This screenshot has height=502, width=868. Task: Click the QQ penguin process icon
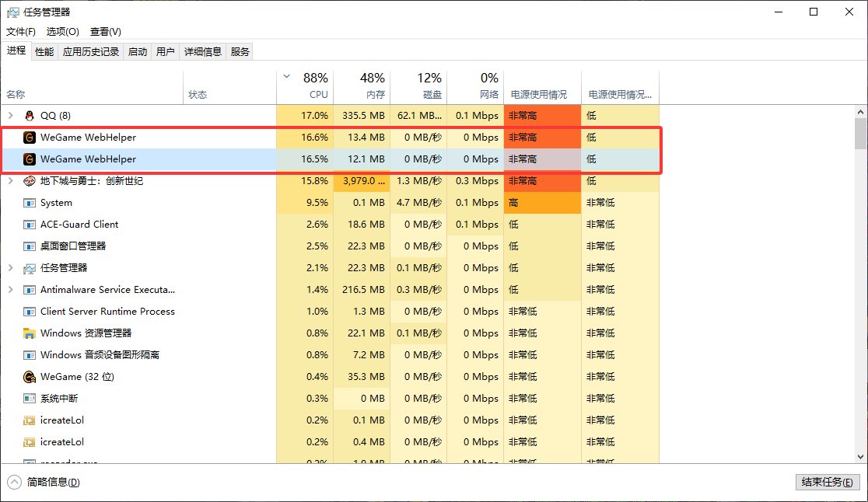click(x=30, y=116)
